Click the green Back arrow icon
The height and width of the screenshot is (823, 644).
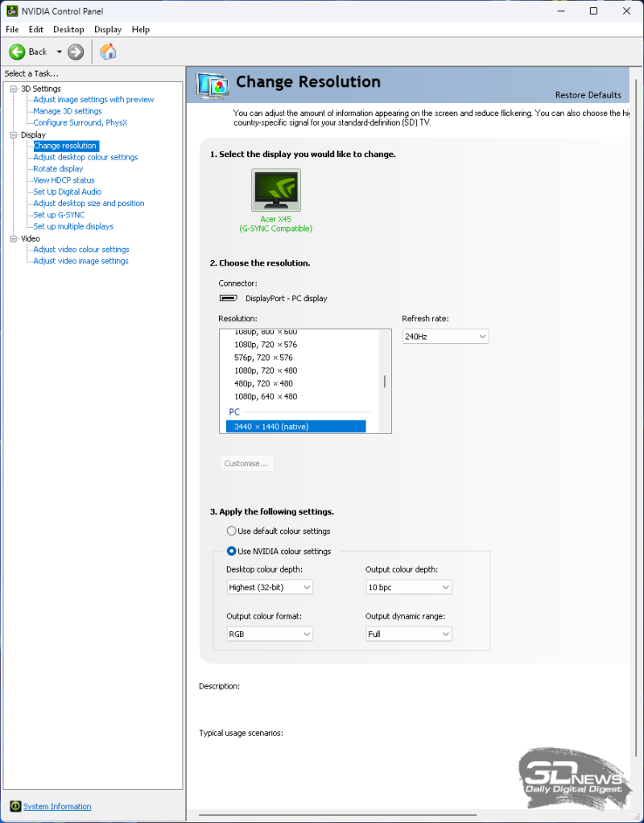17,52
